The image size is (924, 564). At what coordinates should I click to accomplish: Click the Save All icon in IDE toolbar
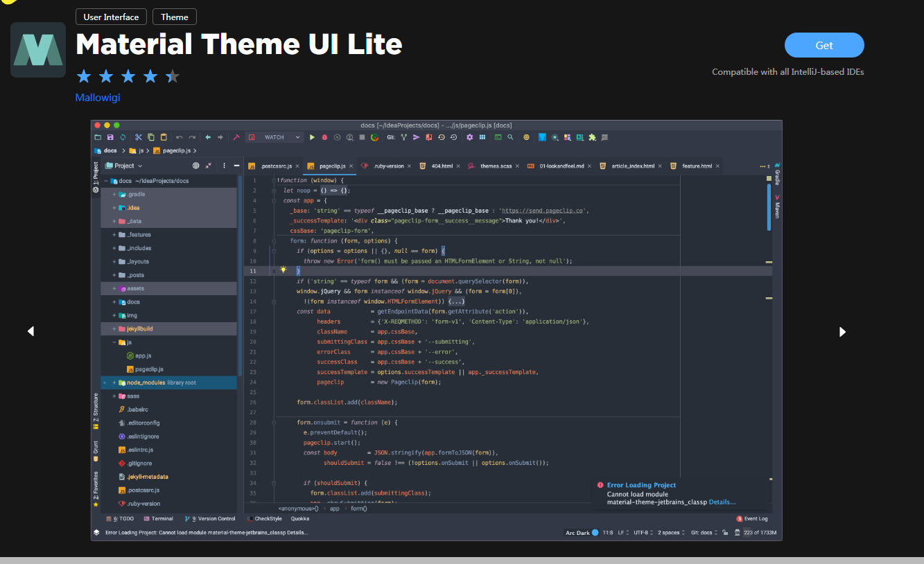pos(110,137)
